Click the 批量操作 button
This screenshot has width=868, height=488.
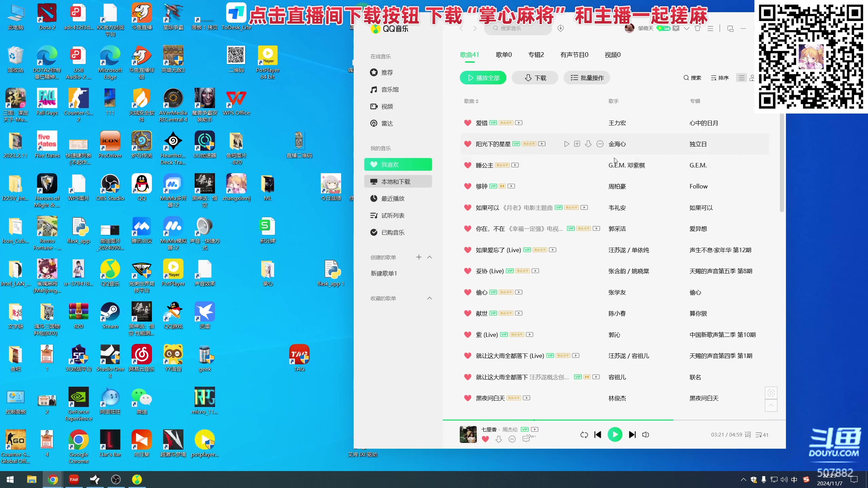coord(587,78)
